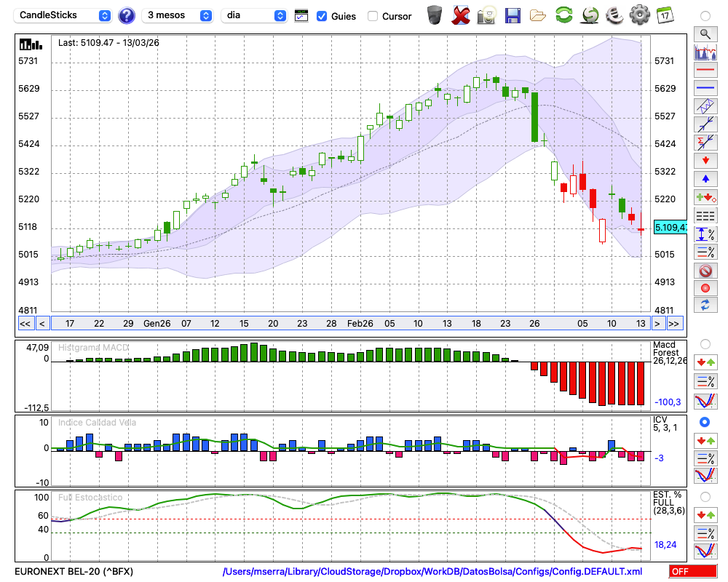Select the blue zigzag channel tool
The height and width of the screenshot is (582, 728).
click(705, 106)
